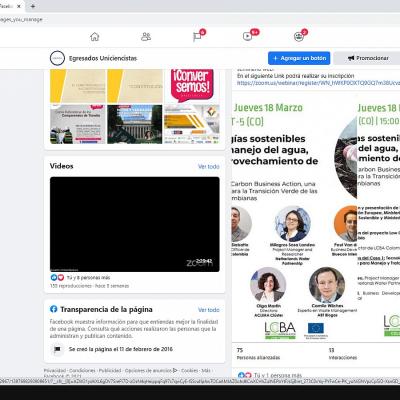The width and height of the screenshot is (400, 400).
Task: Click the post reactions icons under event image
Action: pyautogui.click(x=245, y=375)
